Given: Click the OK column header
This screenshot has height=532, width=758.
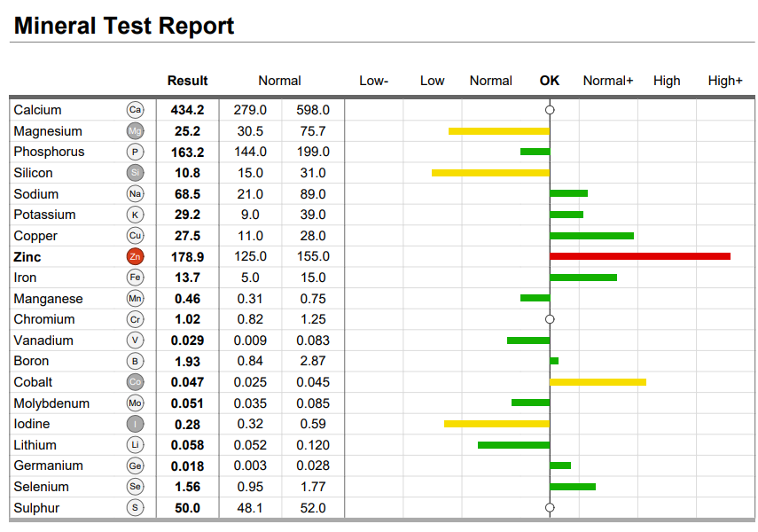Looking at the screenshot, I should [x=550, y=81].
